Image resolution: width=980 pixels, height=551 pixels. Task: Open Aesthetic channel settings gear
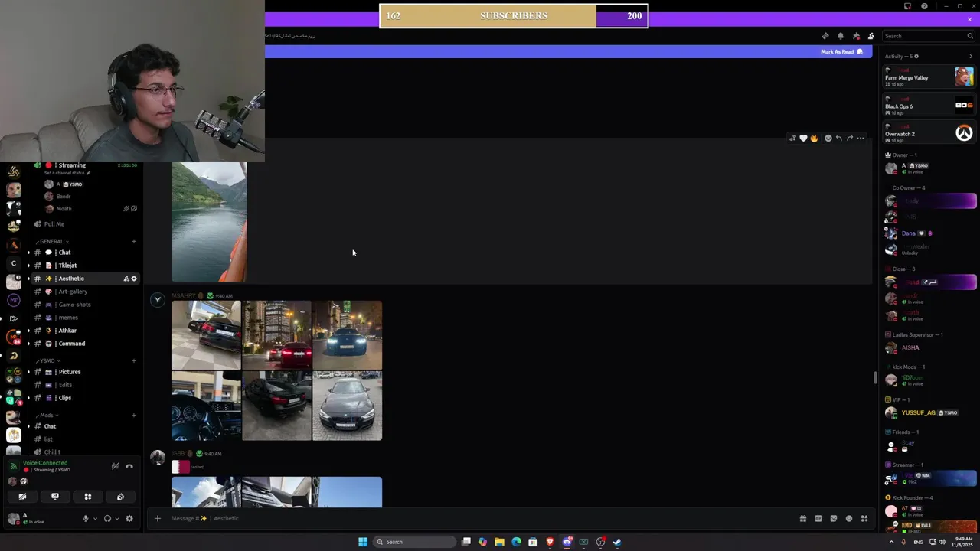[134, 279]
